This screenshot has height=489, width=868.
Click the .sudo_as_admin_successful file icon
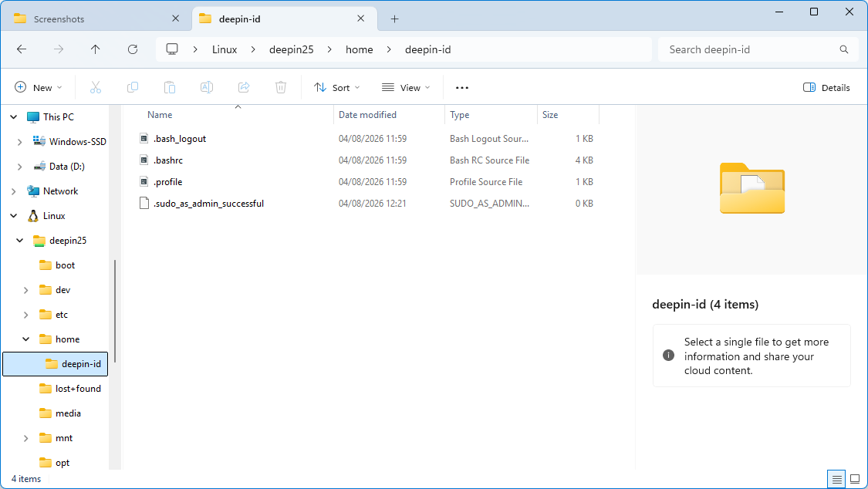[144, 203]
